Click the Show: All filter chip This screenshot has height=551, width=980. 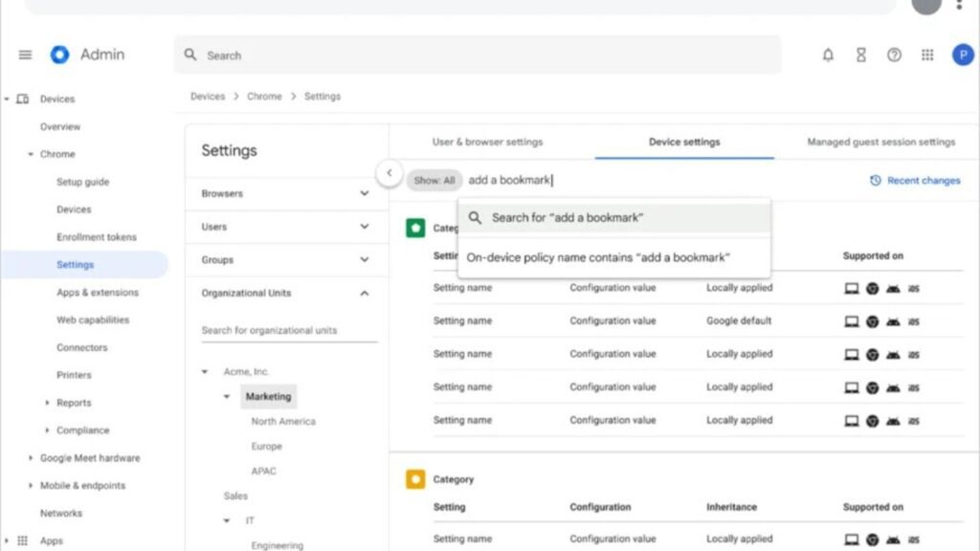(434, 180)
